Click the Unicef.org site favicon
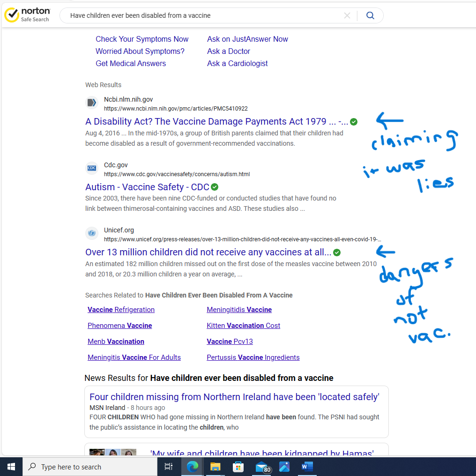Viewport: 476px width, 476px height. (x=92, y=233)
